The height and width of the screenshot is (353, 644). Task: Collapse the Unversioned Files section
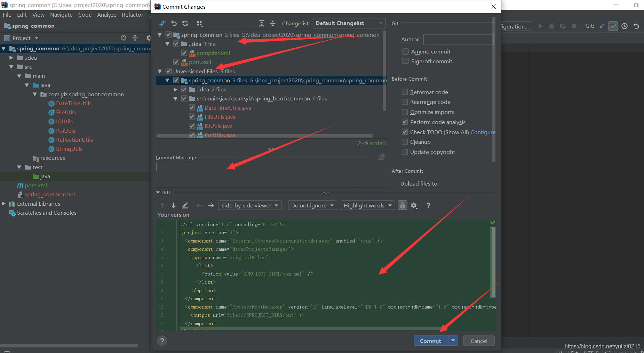(160, 71)
